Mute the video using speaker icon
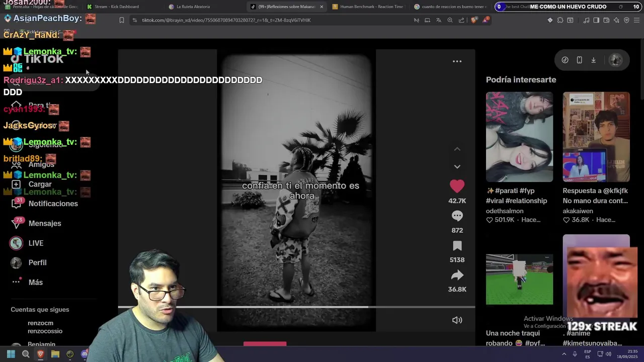Viewport: 644px width, 362px height. pyautogui.click(x=457, y=320)
